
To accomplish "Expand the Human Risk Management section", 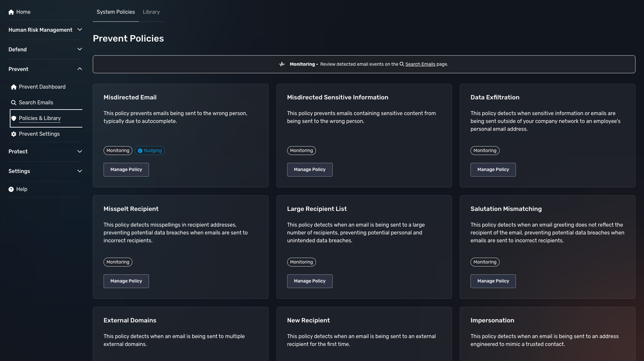I will point(45,30).
